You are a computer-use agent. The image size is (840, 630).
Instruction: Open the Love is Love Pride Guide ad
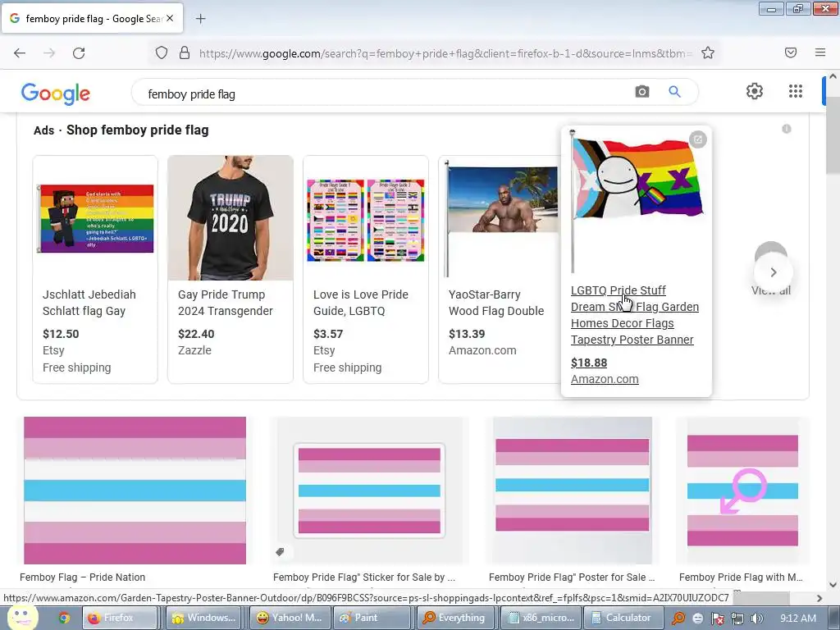pos(366,269)
